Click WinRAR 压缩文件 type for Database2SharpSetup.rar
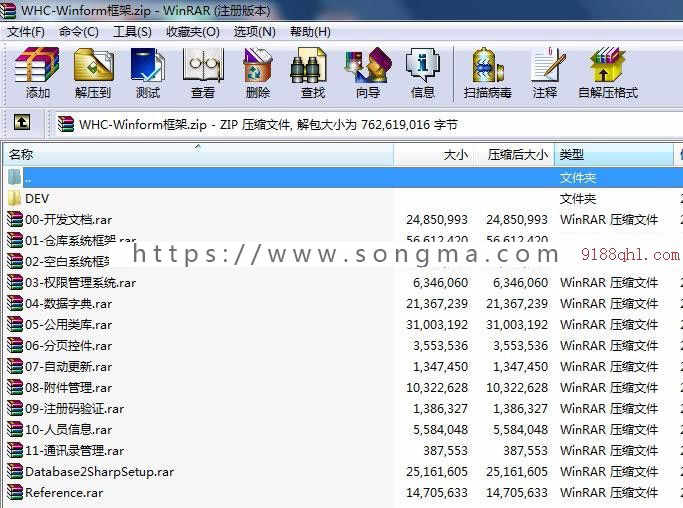This screenshot has height=508, width=683. (609, 471)
